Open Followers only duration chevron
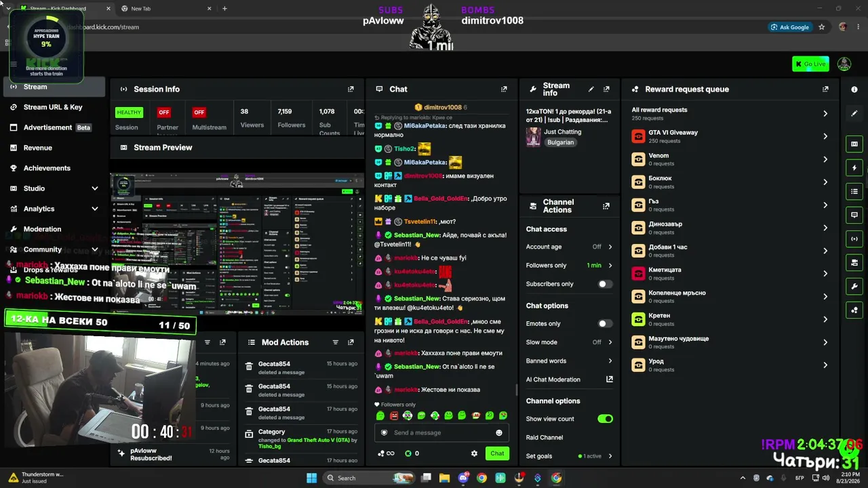Viewport: 868px width, 488px height. pyautogui.click(x=610, y=266)
